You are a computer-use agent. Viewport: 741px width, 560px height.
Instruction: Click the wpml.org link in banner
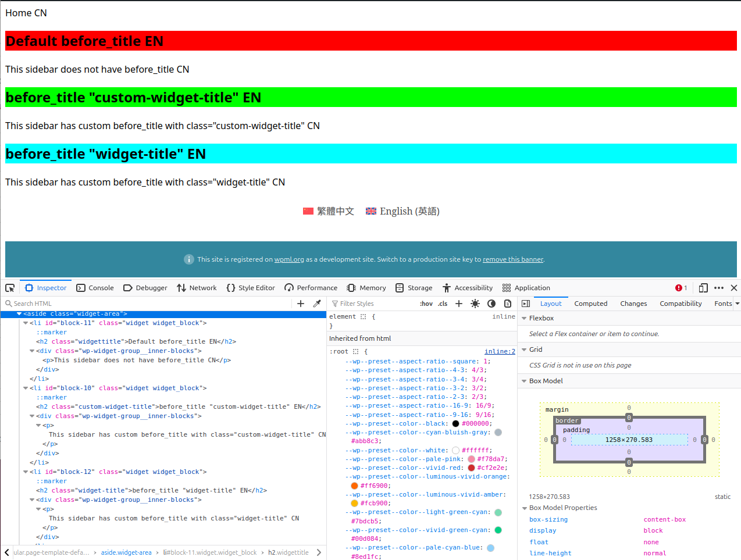click(x=289, y=259)
